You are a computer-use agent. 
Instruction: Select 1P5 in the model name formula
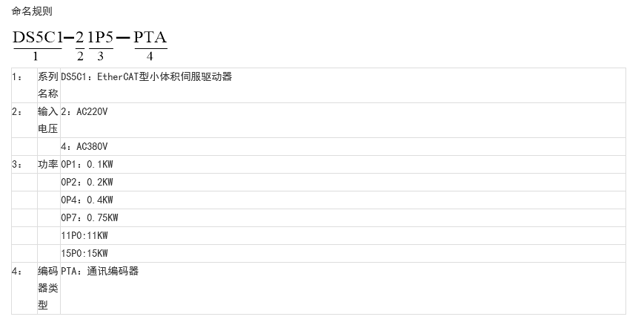click(x=101, y=39)
